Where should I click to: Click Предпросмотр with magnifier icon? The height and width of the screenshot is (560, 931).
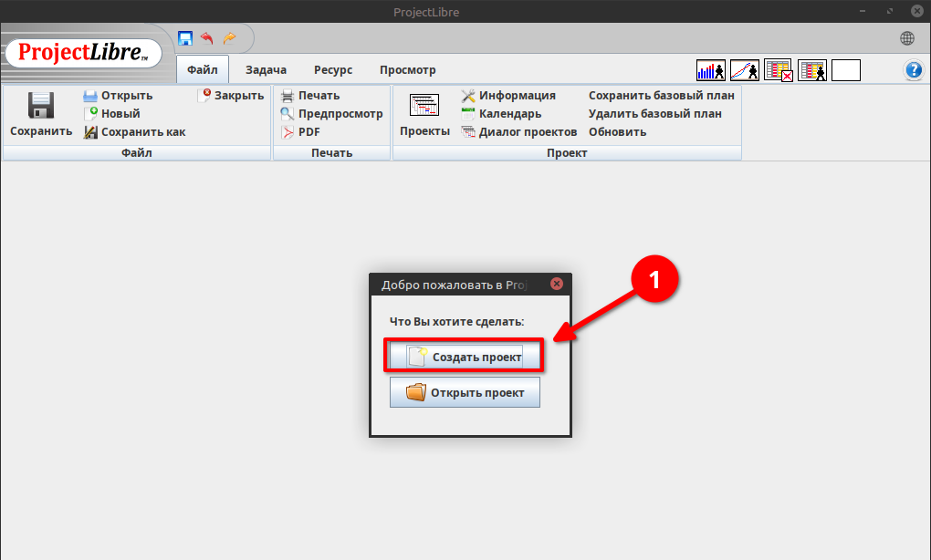click(x=331, y=113)
